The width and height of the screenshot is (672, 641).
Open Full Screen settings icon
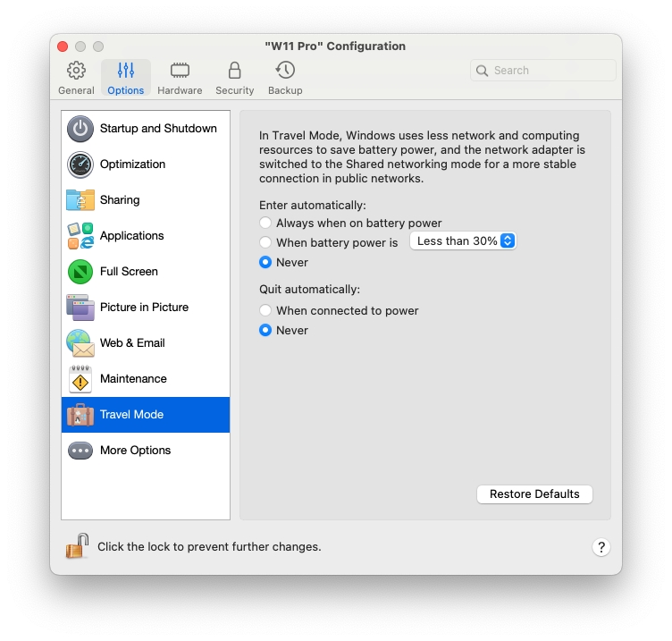tap(80, 272)
